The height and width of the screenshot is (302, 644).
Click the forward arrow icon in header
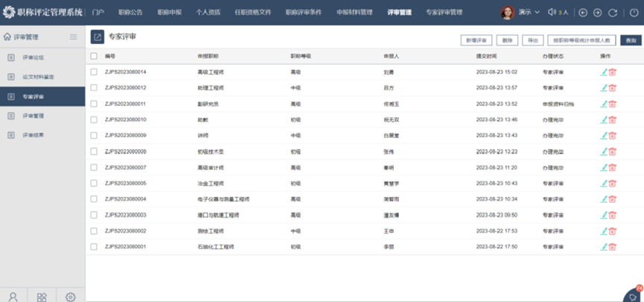tap(597, 13)
